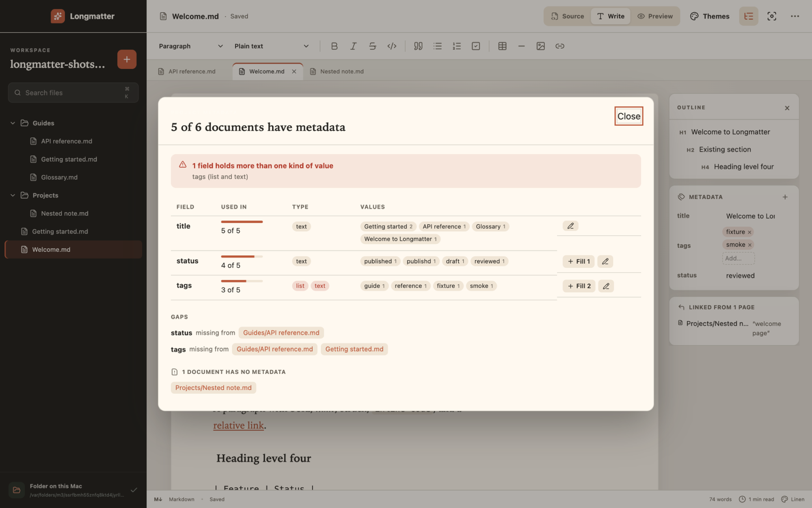Edit the tags field with pencil icon

click(x=606, y=286)
